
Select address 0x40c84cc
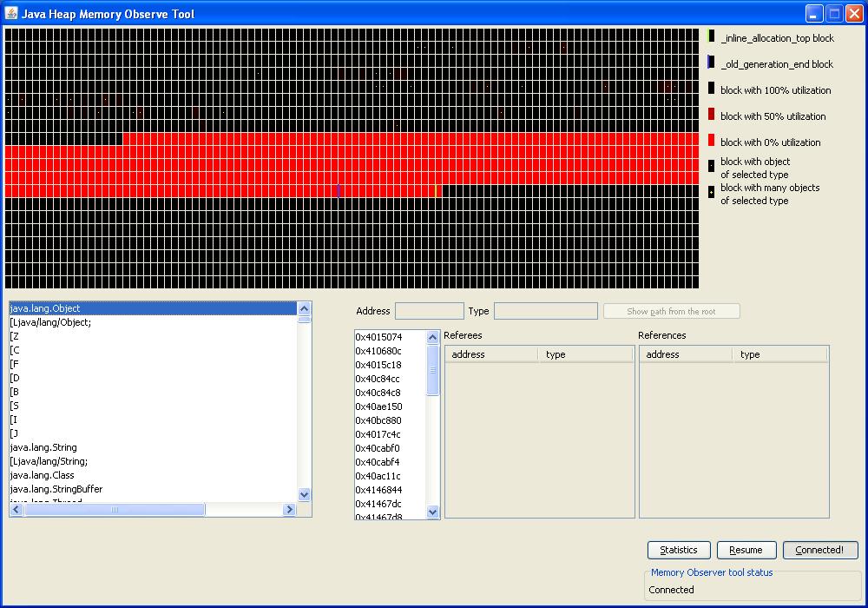point(391,379)
